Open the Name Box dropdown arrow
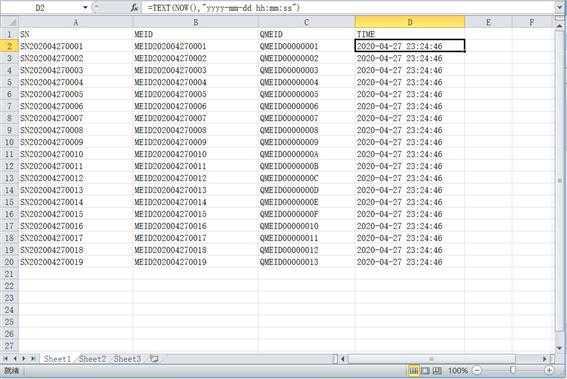The width and height of the screenshot is (567, 379). pos(85,7)
